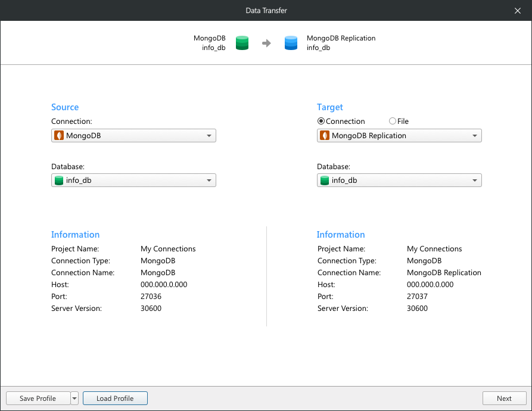Click the Save Profile button
The width and height of the screenshot is (532, 411).
click(38, 398)
